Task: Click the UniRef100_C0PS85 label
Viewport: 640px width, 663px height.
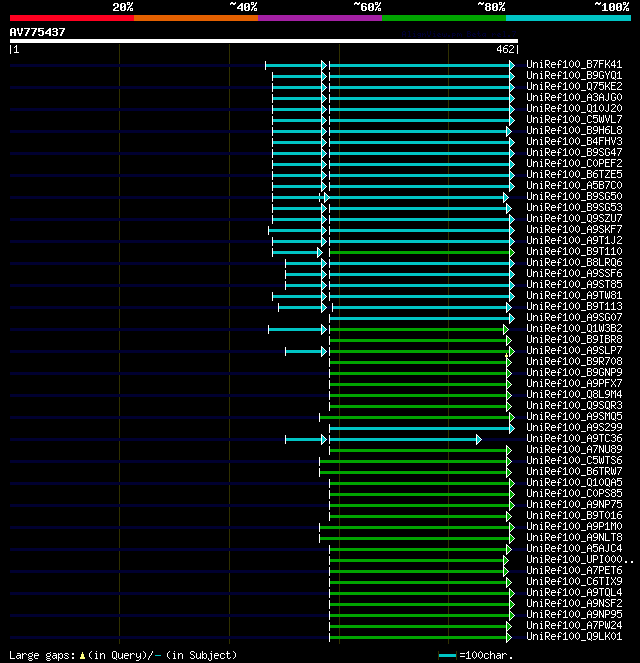Action: point(574,493)
